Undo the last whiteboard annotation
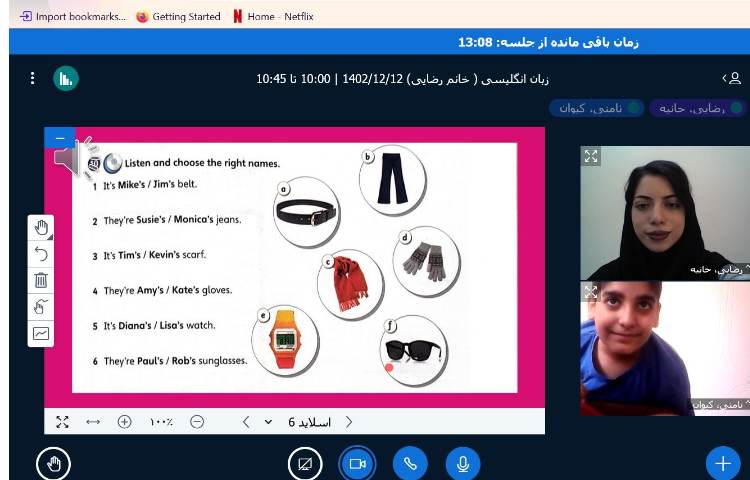Viewport: 750px width, 480px height. click(41, 254)
